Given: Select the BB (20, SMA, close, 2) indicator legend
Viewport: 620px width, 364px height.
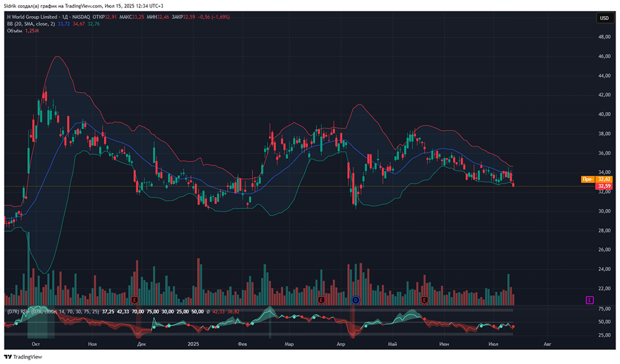Looking at the screenshot, I should 31,24.
